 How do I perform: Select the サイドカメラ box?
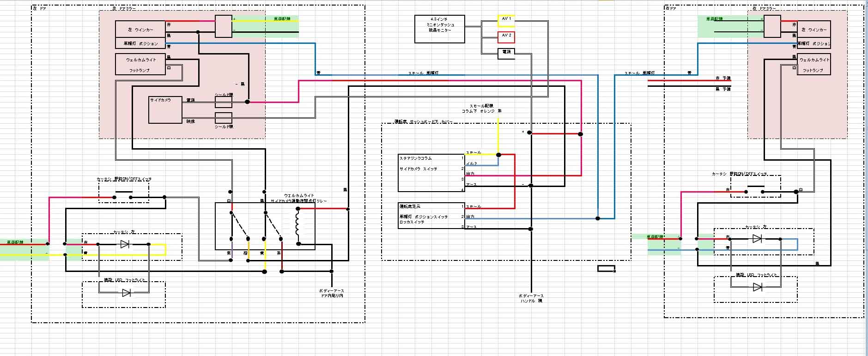tap(165, 110)
